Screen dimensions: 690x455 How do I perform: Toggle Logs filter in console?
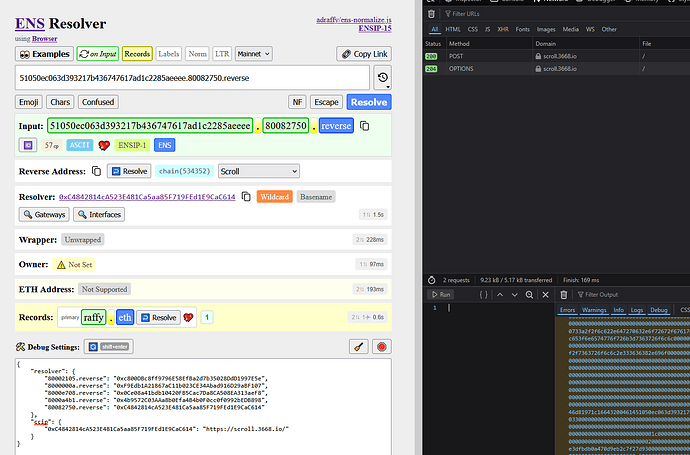[637, 310]
